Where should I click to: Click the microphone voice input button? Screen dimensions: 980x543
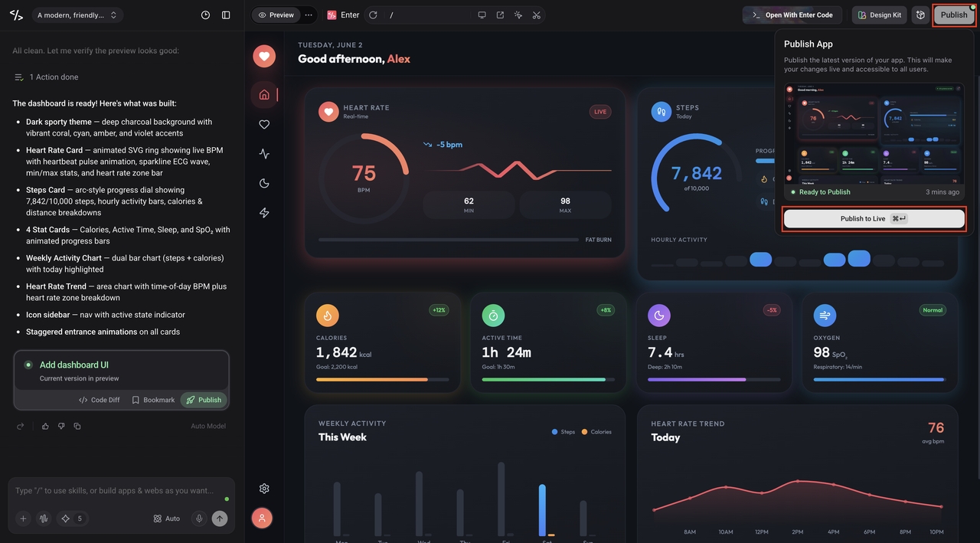[x=199, y=518]
